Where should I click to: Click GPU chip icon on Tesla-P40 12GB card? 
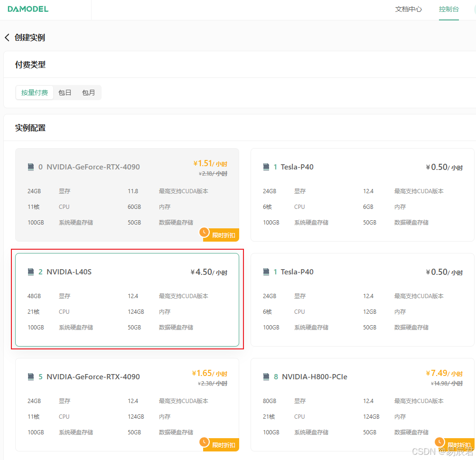click(x=266, y=272)
